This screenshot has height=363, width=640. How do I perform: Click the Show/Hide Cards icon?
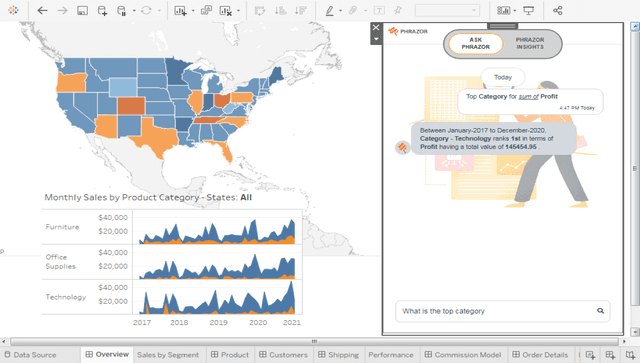pos(503,11)
